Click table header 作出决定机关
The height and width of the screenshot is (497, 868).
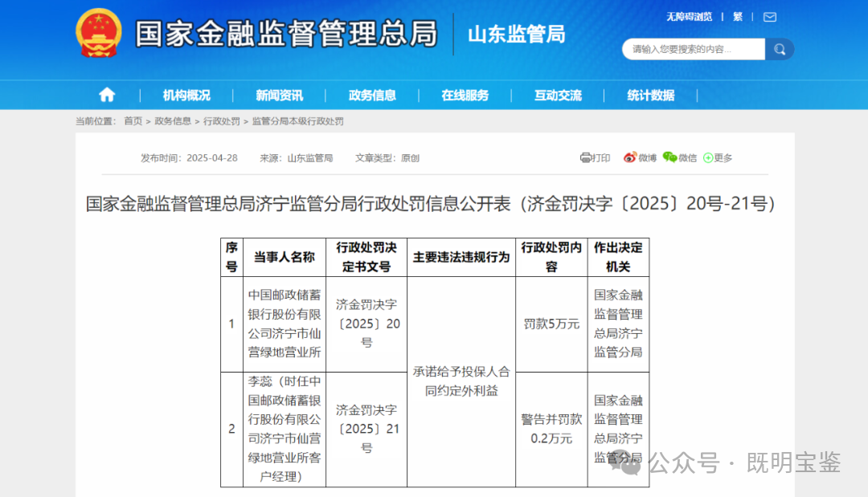(x=618, y=257)
